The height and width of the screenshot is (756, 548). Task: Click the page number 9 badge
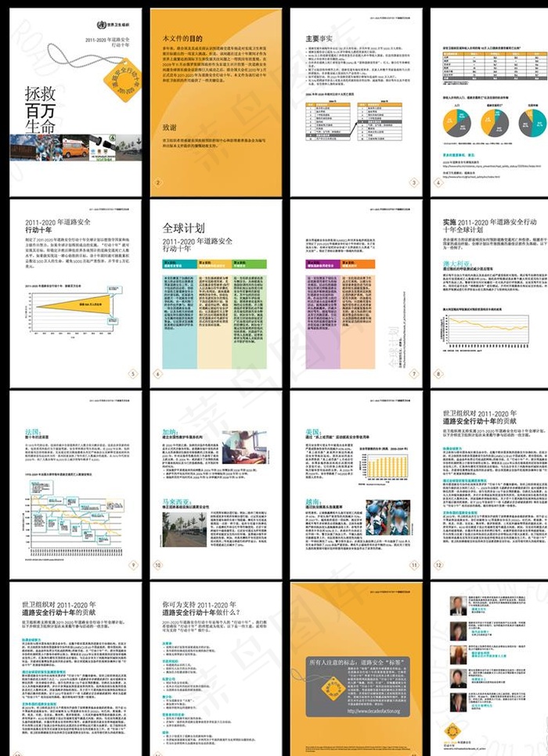coord(133,565)
